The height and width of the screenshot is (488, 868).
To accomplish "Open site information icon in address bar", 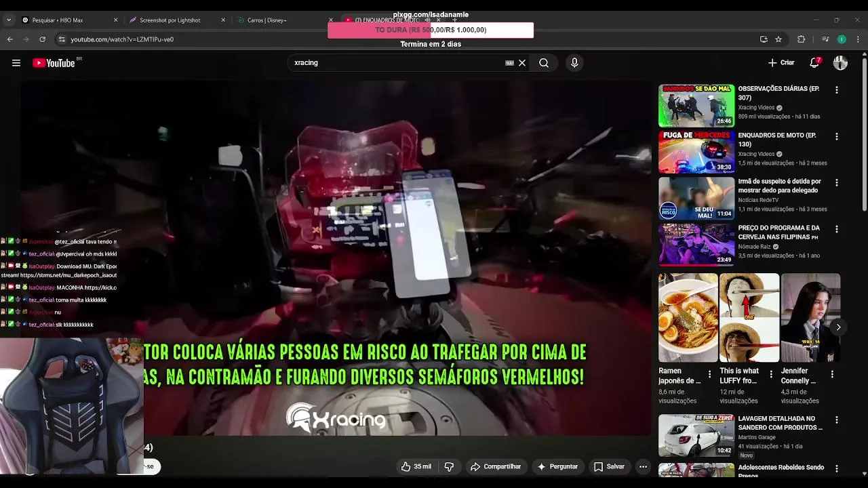I will pyautogui.click(x=62, y=39).
